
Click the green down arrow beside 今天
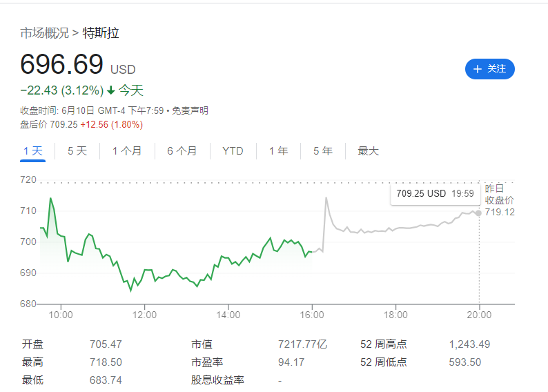[x=110, y=90]
